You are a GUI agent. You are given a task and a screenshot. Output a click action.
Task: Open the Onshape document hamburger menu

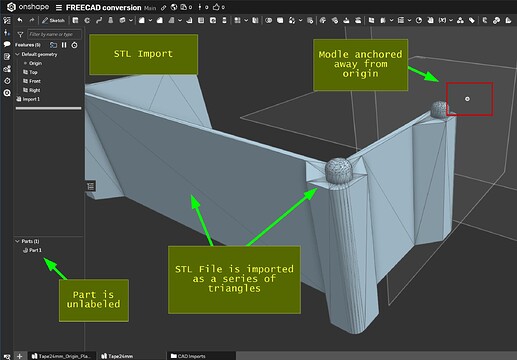(x=59, y=7)
